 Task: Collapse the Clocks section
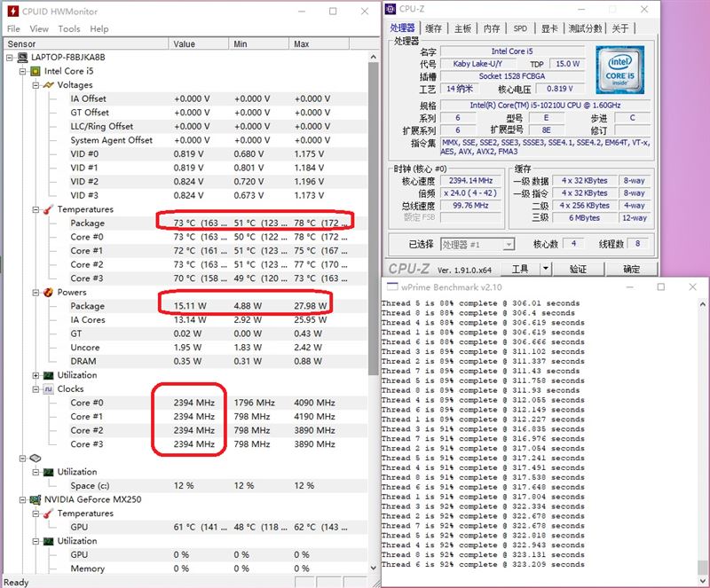[x=35, y=388]
